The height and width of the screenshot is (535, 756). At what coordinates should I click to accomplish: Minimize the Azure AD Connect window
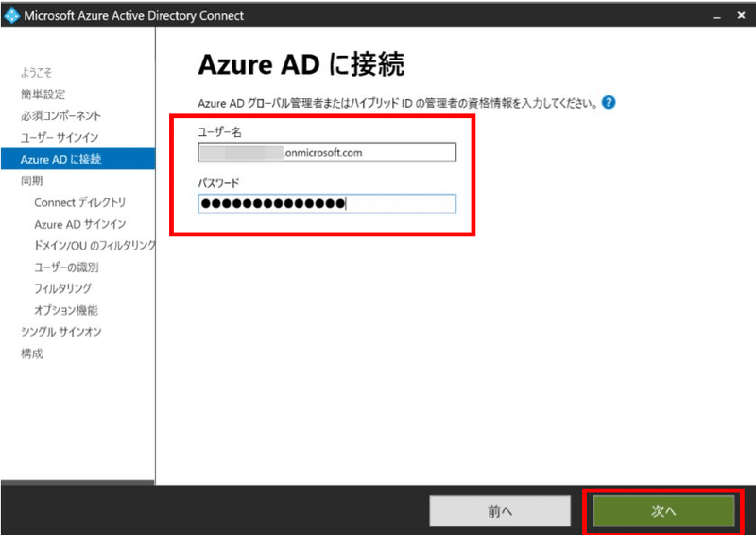pyautogui.click(x=717, y=16)
